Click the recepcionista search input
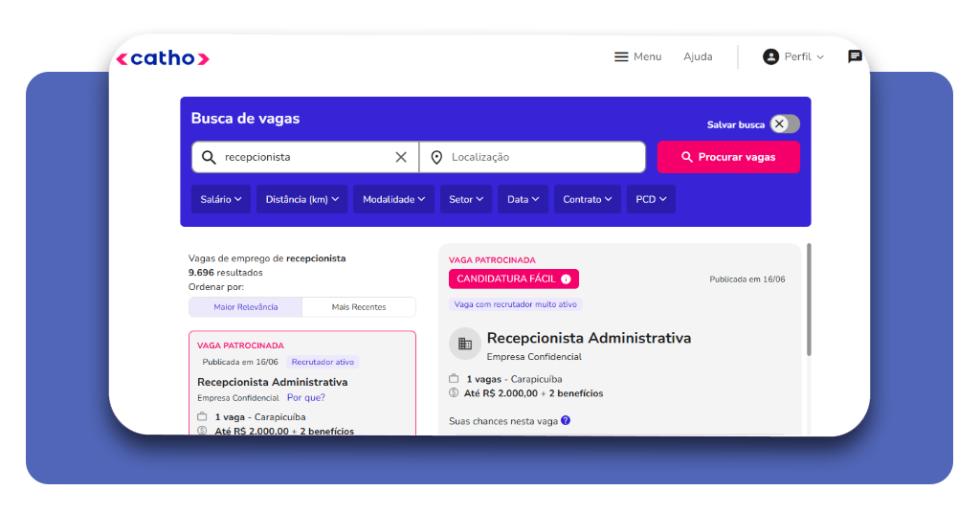Viewport: 980px width, 513px height. click(x=306, y=157)
